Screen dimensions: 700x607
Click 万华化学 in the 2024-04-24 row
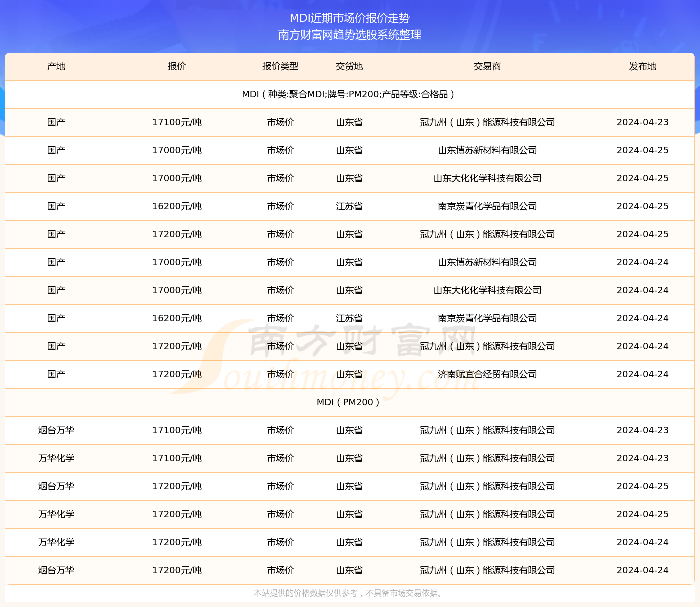point(56,542)
